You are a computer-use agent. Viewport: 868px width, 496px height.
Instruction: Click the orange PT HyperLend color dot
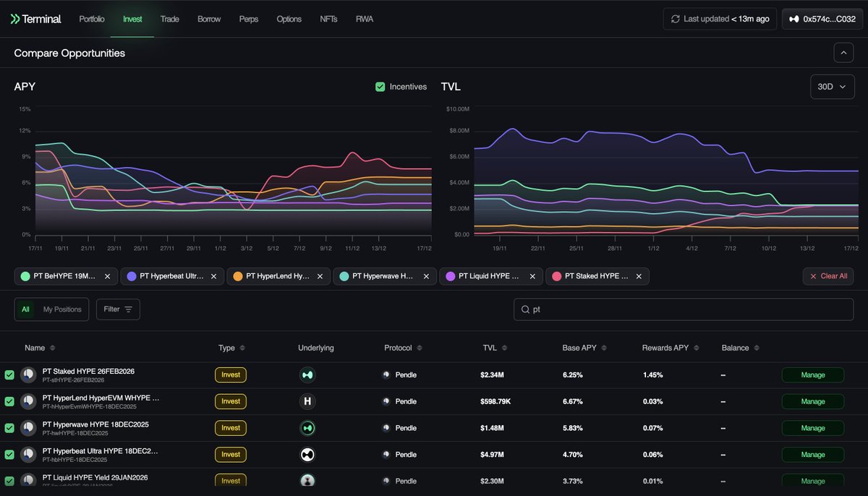tap(238, 276)
